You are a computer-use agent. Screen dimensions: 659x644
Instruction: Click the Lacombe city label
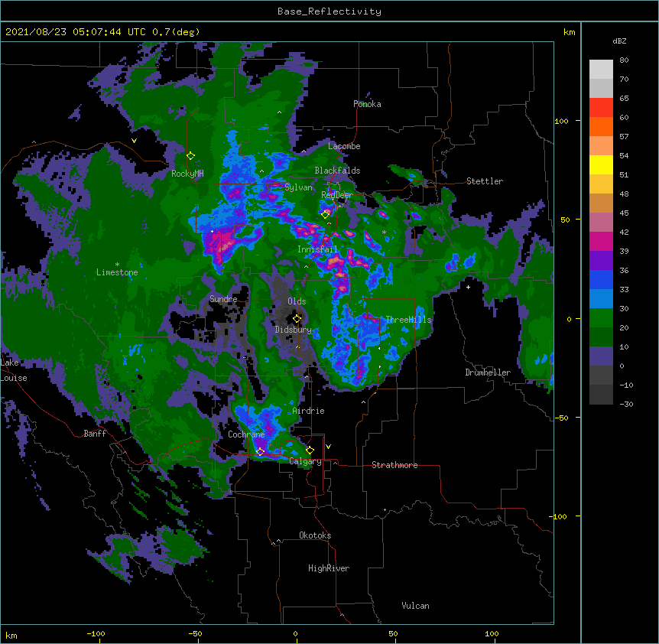tap(344, 146)
